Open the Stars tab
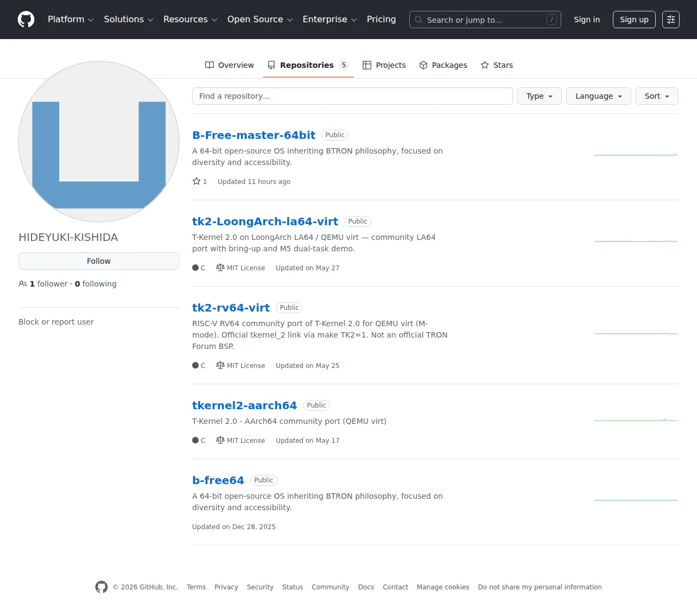The height and width of the screenshot is (616, 697). coord(497,65)
